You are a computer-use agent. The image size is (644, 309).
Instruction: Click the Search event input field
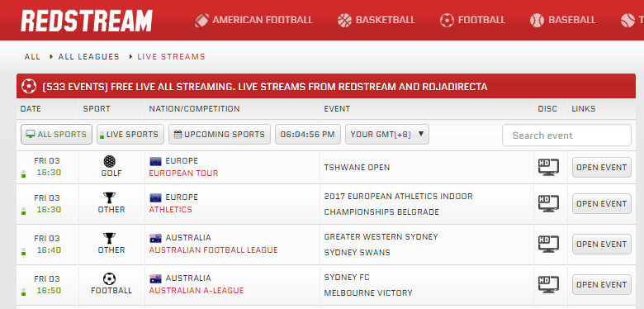(x=566, y=135)
